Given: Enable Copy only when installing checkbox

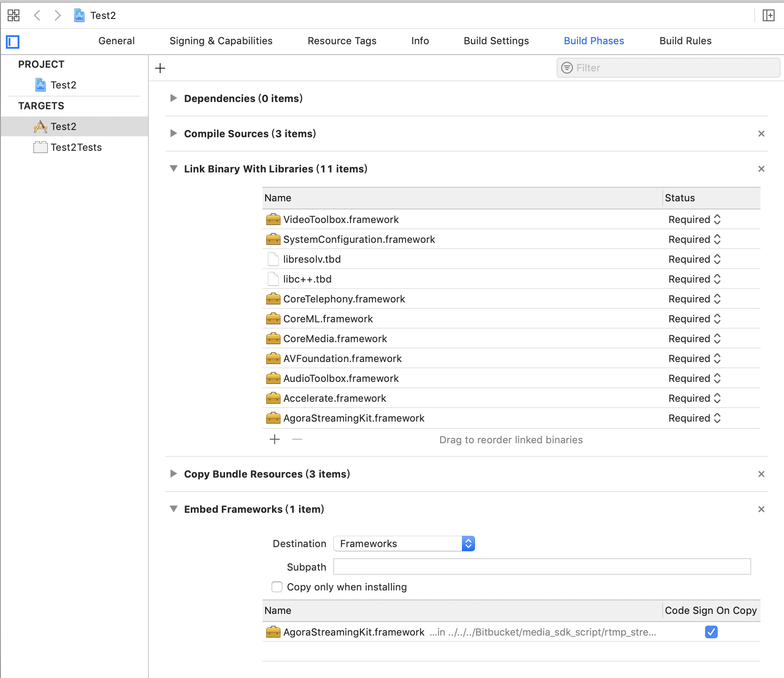Looking at the screenshot, I should (277, 587).
